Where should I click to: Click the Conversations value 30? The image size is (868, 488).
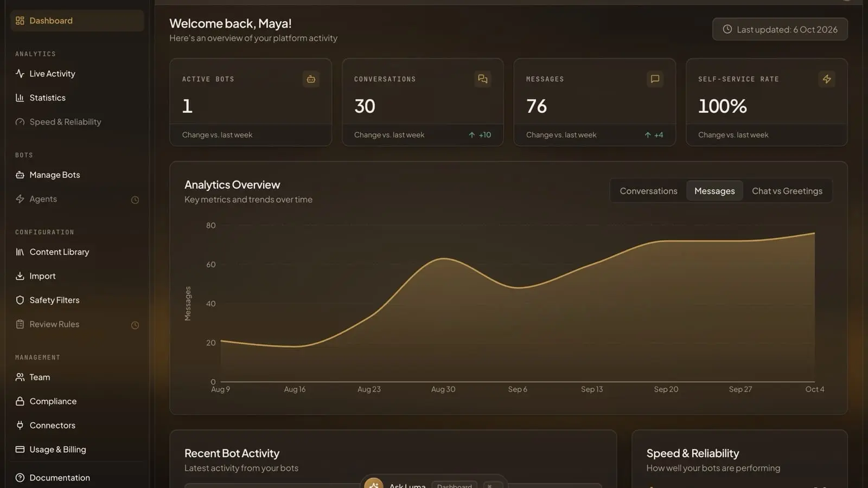tap(365, 106)
